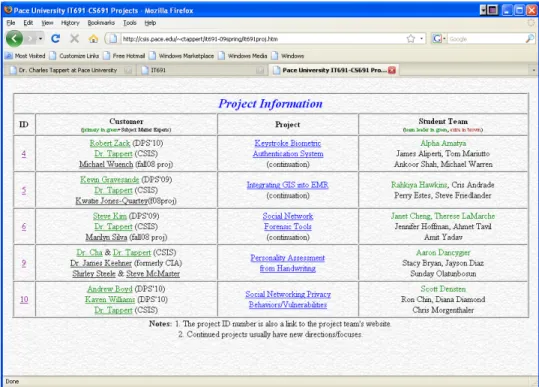This screenshot has width=539, height=387.
Task: Go to the Home page icon
Action: pos(93,39)
